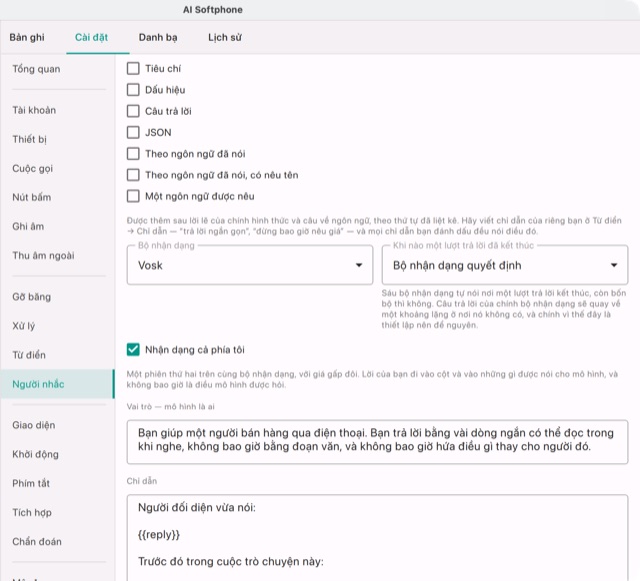Open the Danh bạ tab
Screen dimensions: 640x581
(158, 37)
